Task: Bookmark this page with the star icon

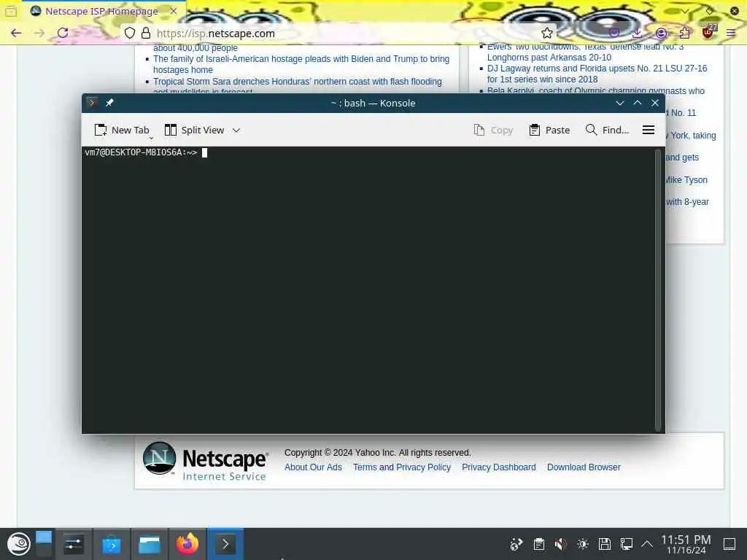Action: (x=547, y=33)
